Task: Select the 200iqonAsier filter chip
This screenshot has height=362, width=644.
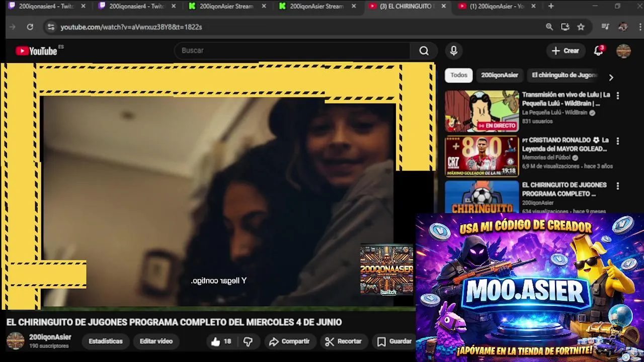Action: (x=499, y=75)
